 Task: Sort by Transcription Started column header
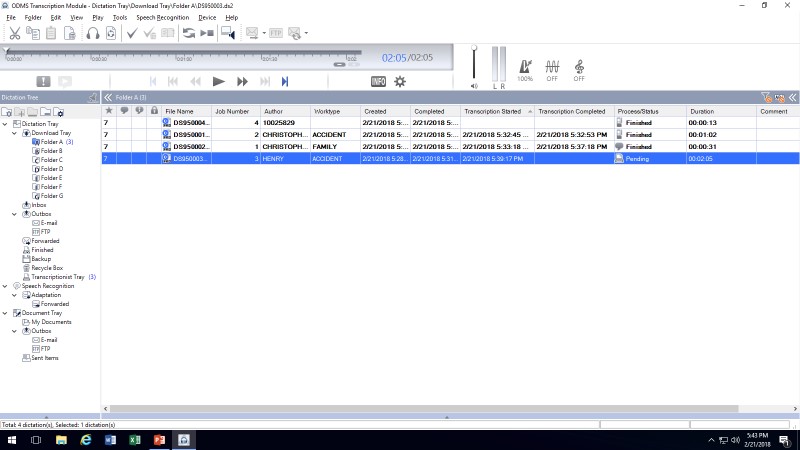coord(497,111)
